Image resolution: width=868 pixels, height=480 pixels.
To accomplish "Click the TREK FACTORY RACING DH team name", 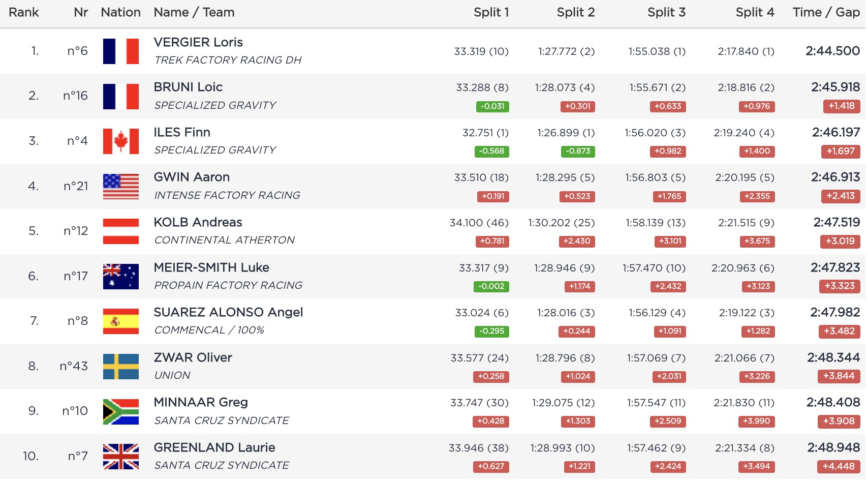I will (228, 61).
